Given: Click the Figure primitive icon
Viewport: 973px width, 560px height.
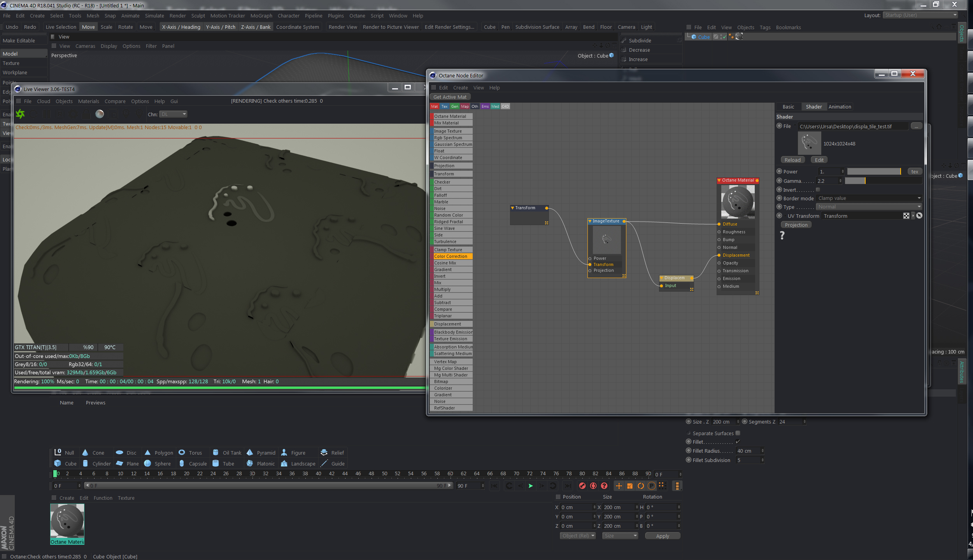Looking at the screenshot, I should coord(284,453).
